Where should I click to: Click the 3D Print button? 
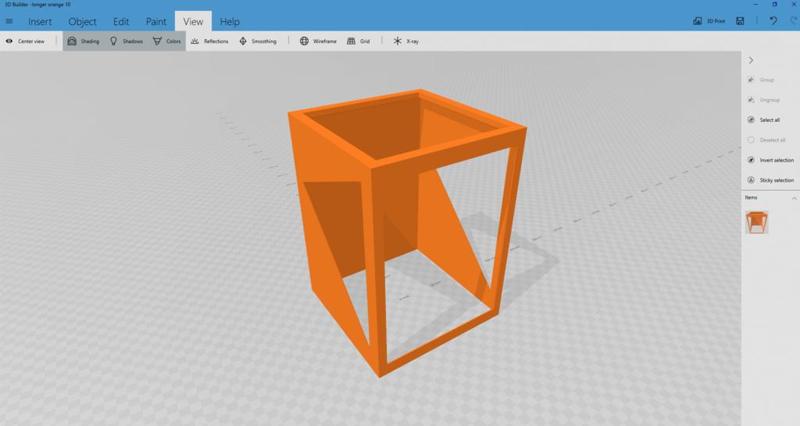click(709, 21)
